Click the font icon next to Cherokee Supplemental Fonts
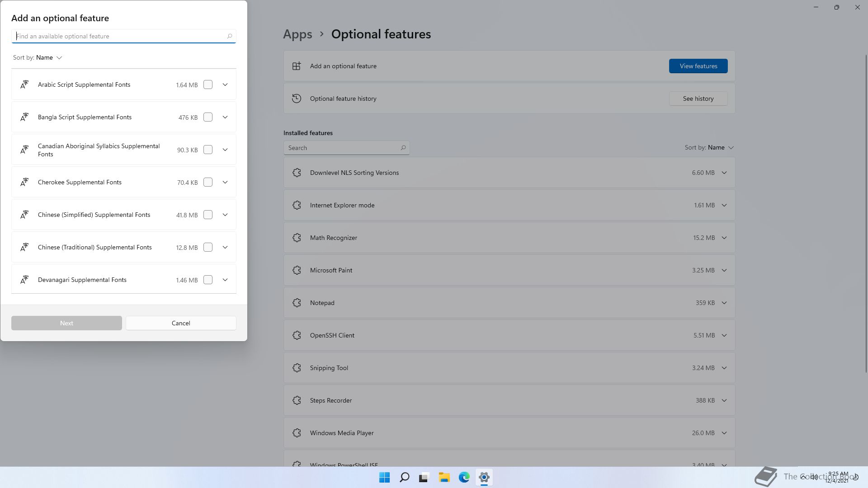This screenshot has width=868, height=488. pyautogui.click(x=24, y=182)
